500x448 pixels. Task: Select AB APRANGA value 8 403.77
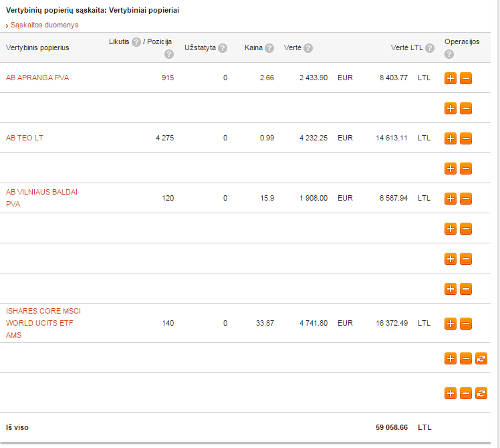click(394, 78)
